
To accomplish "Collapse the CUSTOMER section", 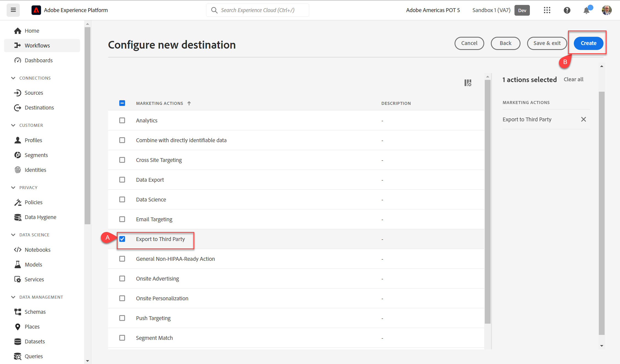I will click(13, 125).
